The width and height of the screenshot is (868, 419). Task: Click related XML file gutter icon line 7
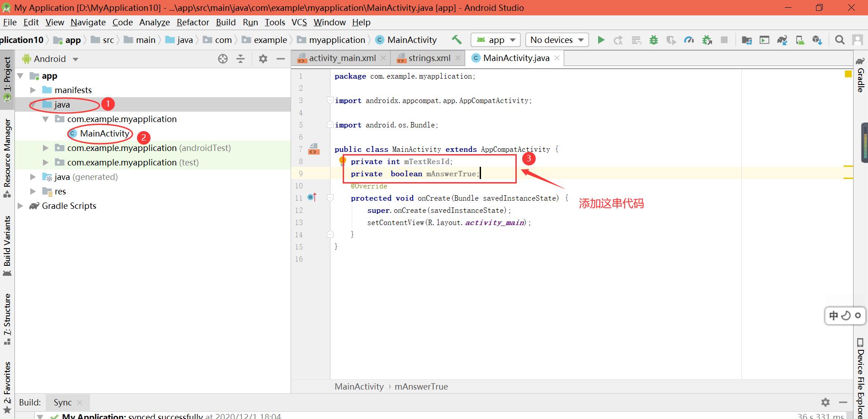[x=314, y=149]
